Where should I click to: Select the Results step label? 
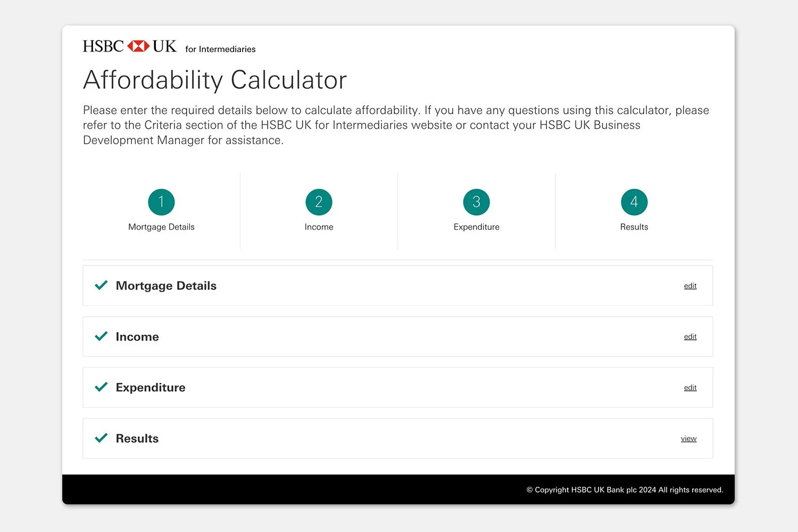coord(634,227)
